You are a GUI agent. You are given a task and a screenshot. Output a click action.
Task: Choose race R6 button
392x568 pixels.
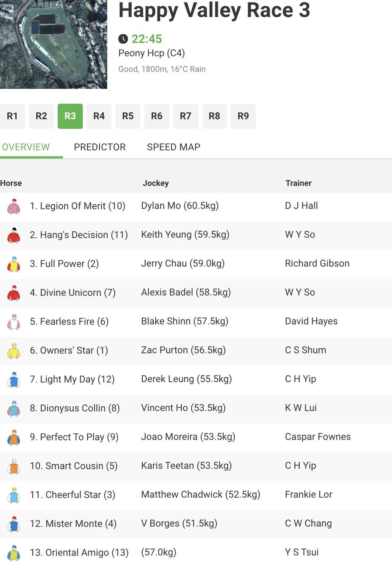coord(157,116)
